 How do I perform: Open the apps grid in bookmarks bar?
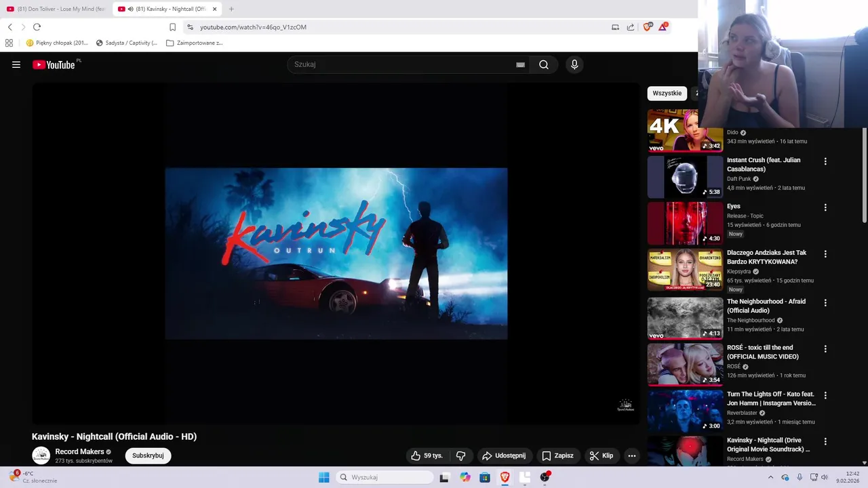pos(9,43)
